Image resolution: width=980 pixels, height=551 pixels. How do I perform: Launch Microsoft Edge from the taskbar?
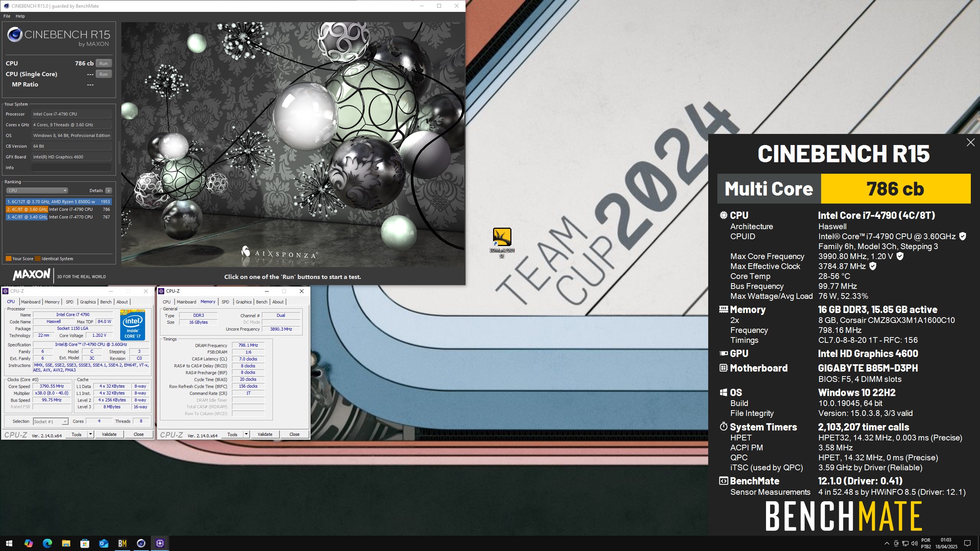47,543
